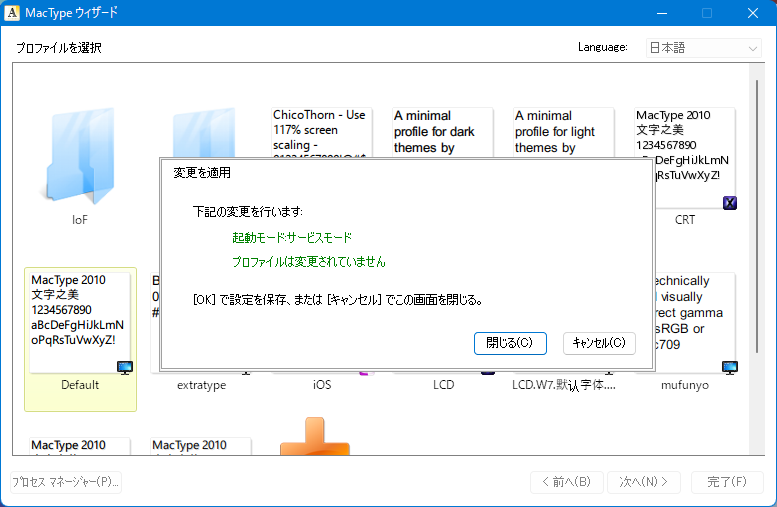Image resolution: width=777 pixels, height=507 pixels.
Task: Select the ChicoThorn profile preview
Action: point(322,132)
